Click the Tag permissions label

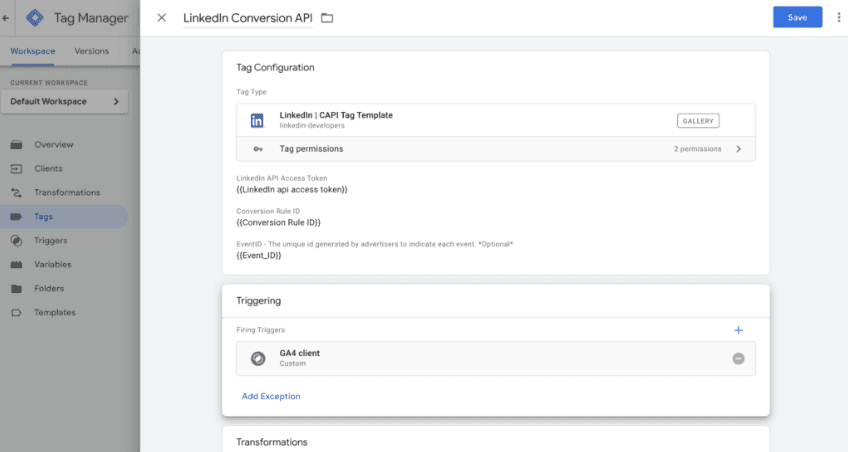click(311, 149)
